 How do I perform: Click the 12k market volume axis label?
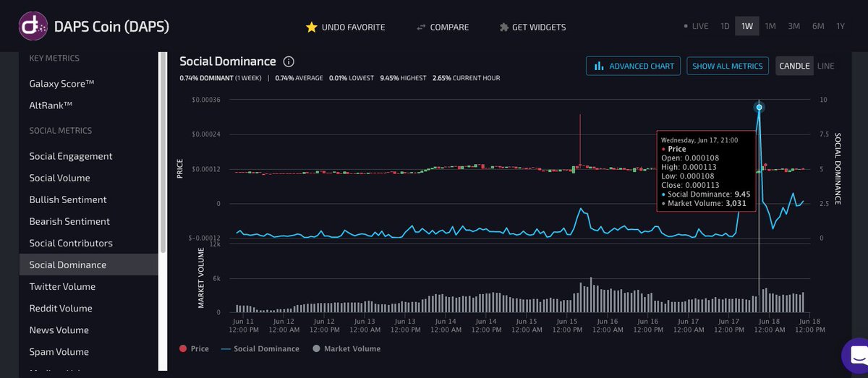coord(215,244)
